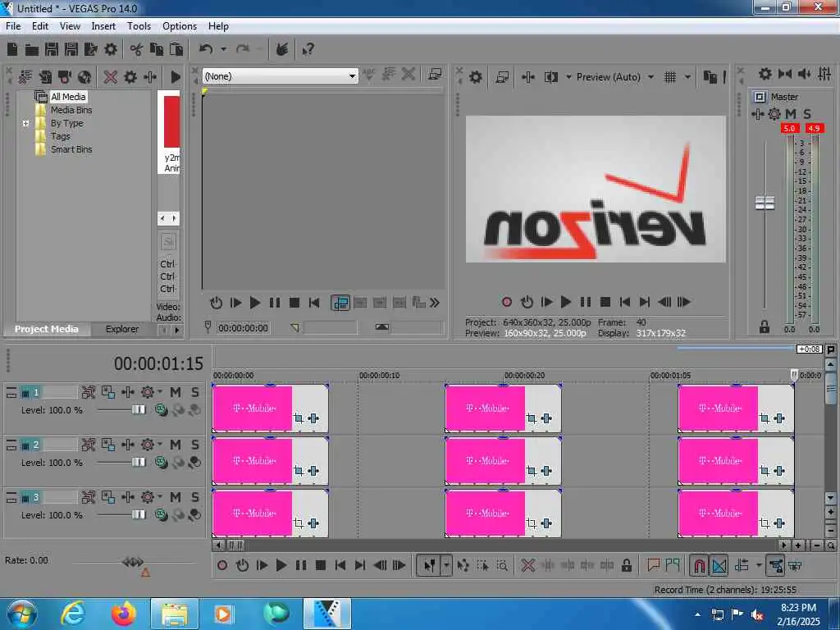Open the Preview (Auto) quality dropdown
Screen dimensions: 840x630
[651, 77]
